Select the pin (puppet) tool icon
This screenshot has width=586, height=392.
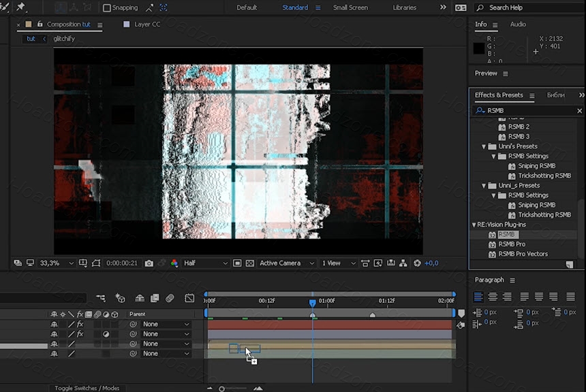pos(20,6)
